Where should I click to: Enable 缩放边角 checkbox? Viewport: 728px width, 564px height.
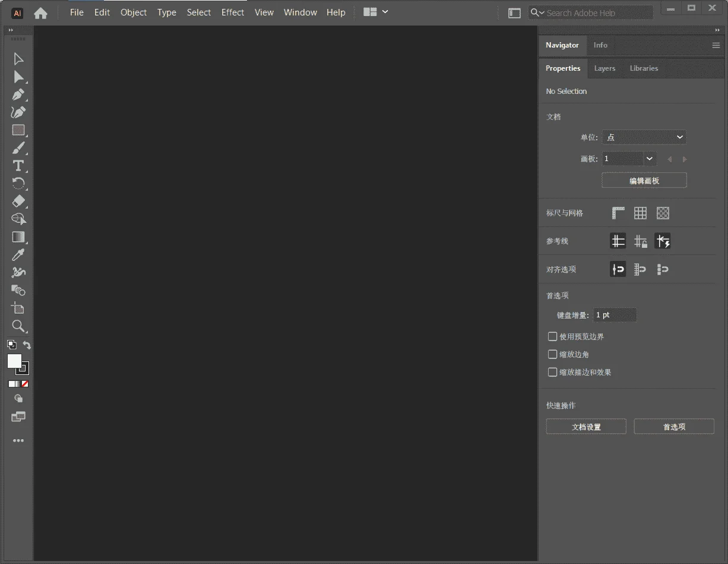553,354
